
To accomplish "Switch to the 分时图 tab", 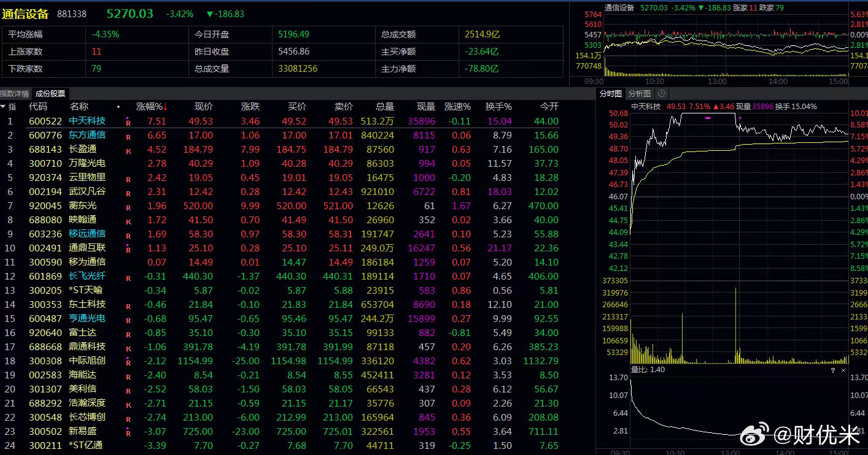I will pyautogui.click(x=610, y=94).
